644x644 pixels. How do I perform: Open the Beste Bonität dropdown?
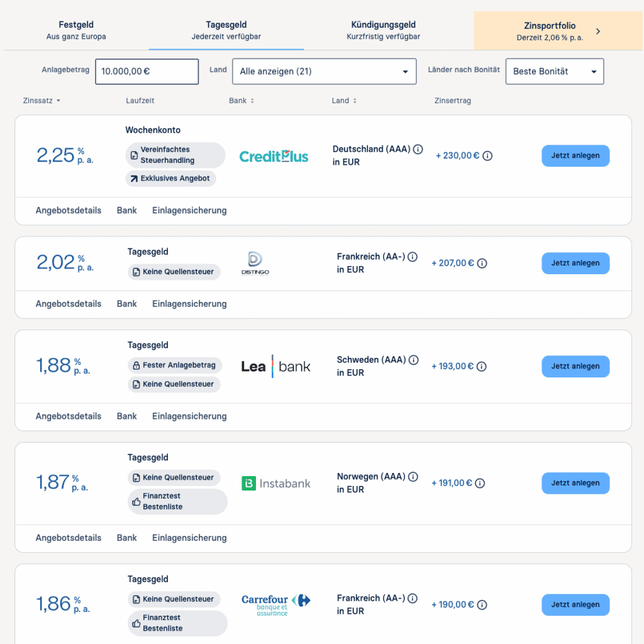point(555,72)
